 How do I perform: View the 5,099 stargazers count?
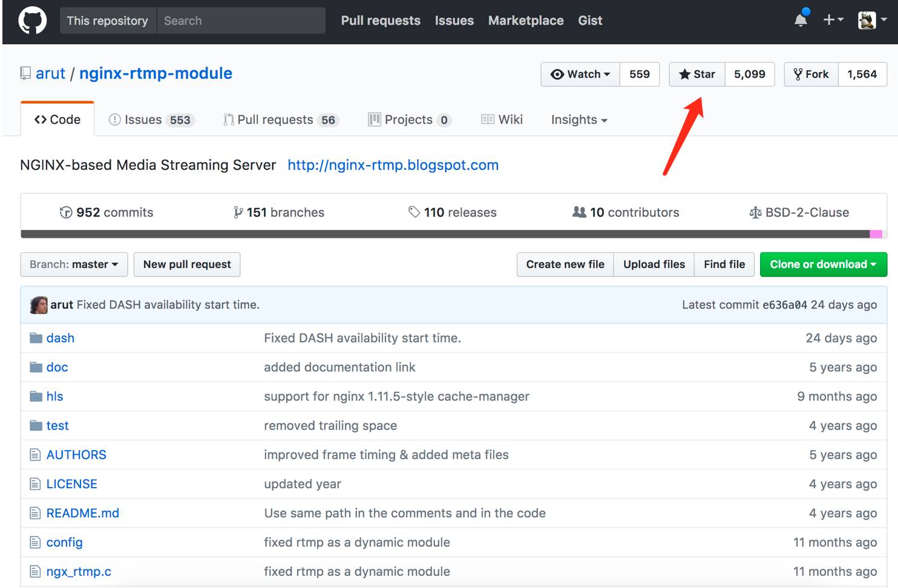point(750,74)
